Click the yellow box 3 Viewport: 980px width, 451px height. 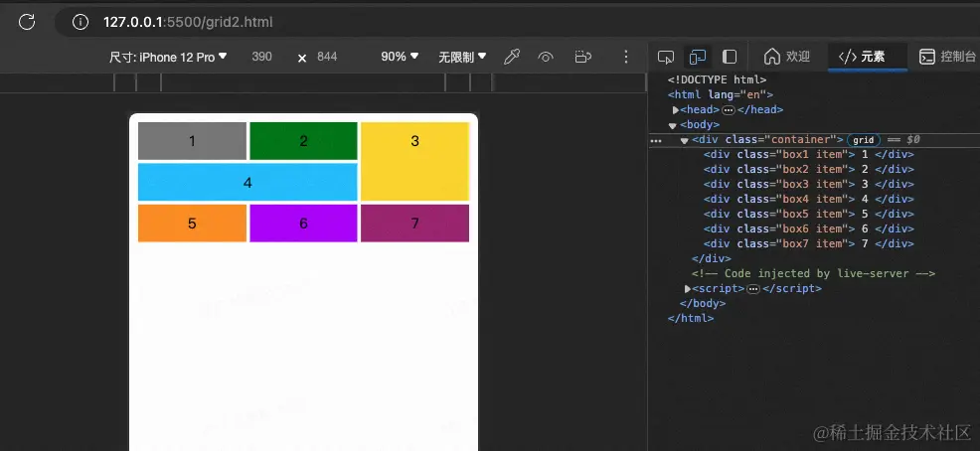(414, 161)
